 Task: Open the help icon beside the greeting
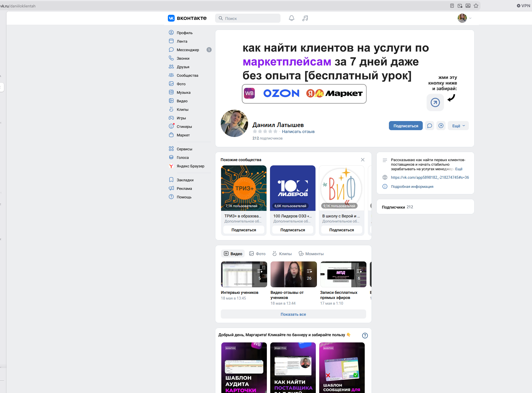(365, 336)
